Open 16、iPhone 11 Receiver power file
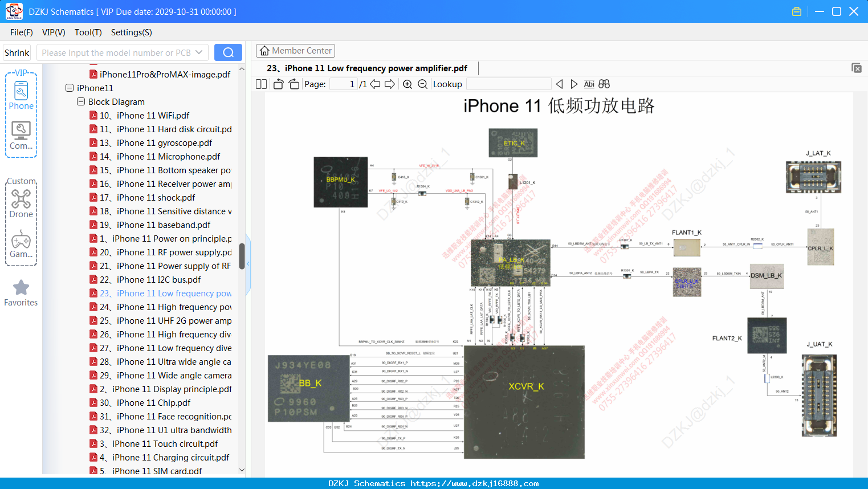Viewport: 868px width, 489px height. (166, 184)
